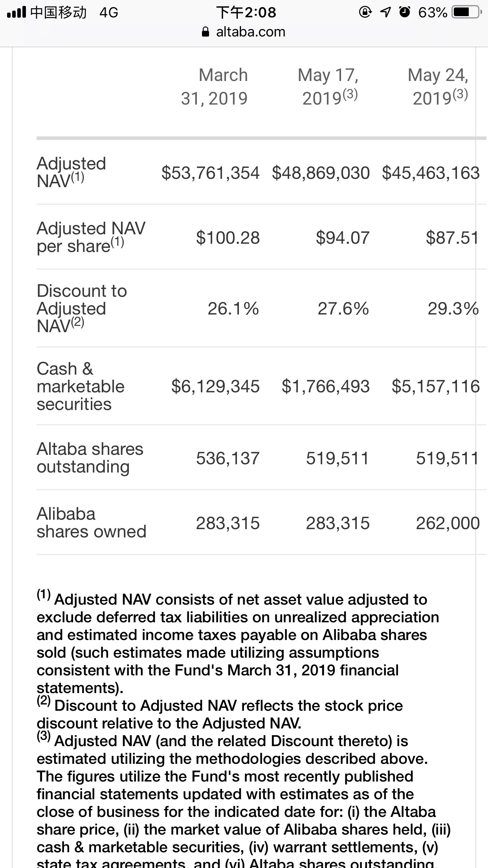This screenshot has height=868, width=488.
Task: Tap the altaba.com address bar
Action: [x=244, y=32]
